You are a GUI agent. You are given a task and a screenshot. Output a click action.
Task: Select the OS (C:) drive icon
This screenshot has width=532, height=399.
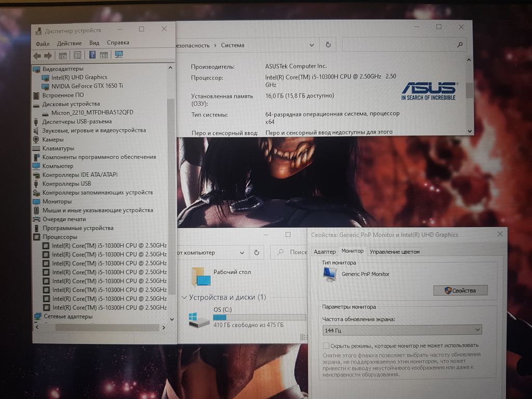pyautogui.click(x=198, y=320)
